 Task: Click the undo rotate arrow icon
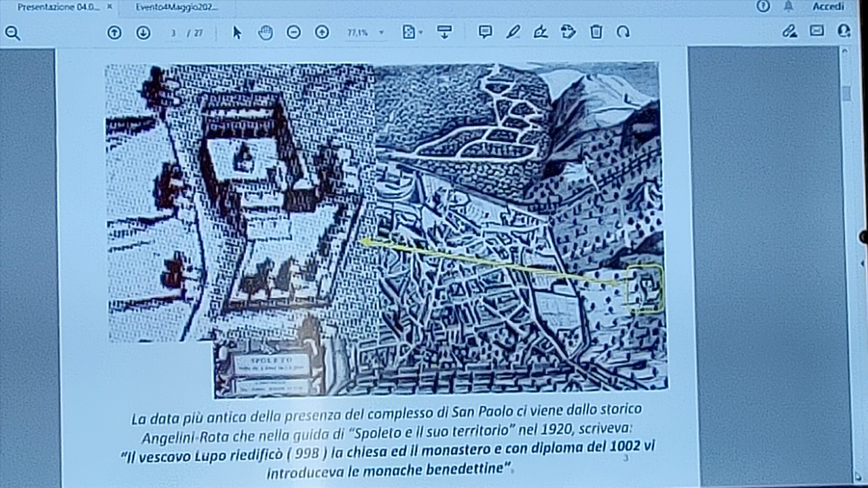623,32
